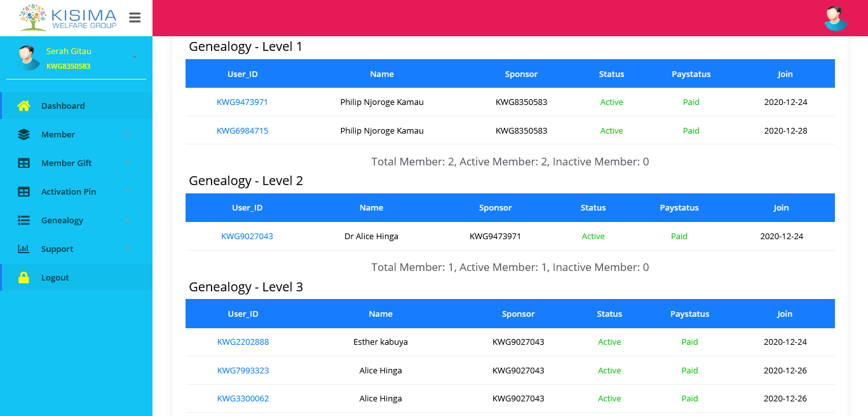The width and height of the screenshot is (868, 416).
Task: Click the Serah Gitau username text
Action: pos(69,51)
